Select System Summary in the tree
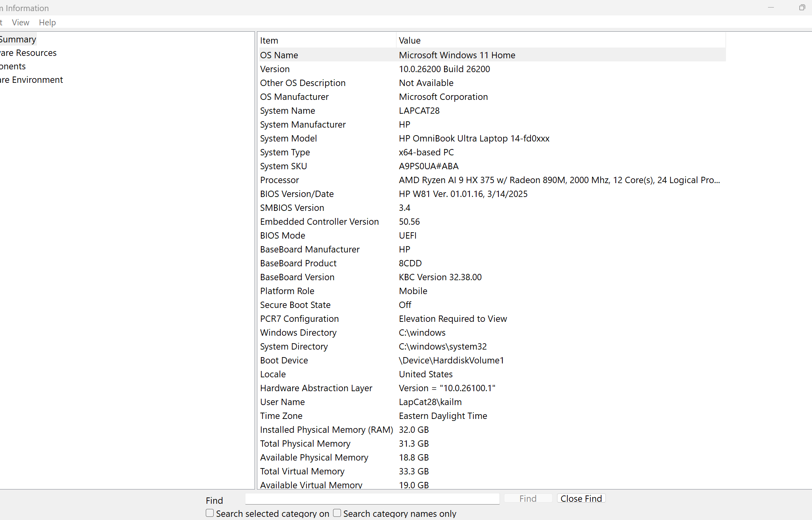 (x=18, y=39)
